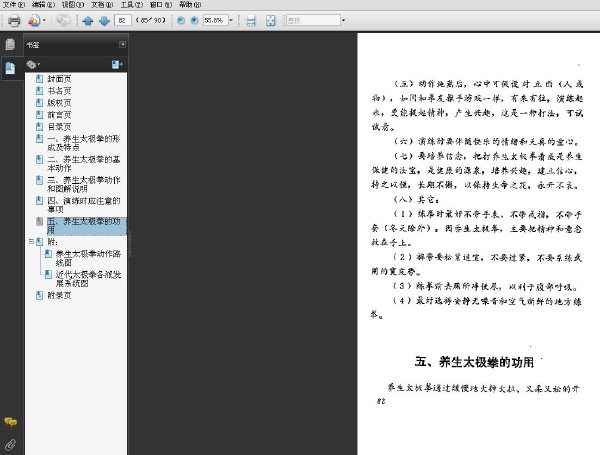The image size is (600, 455).
Task: Click bookmark icon beside 封面页
Action: (39, 79)
